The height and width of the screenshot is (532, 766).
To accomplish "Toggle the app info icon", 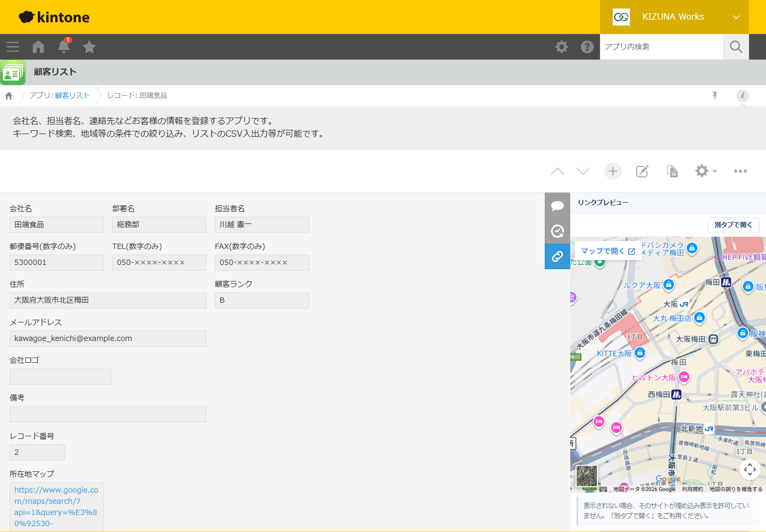I will pos(743,95).
